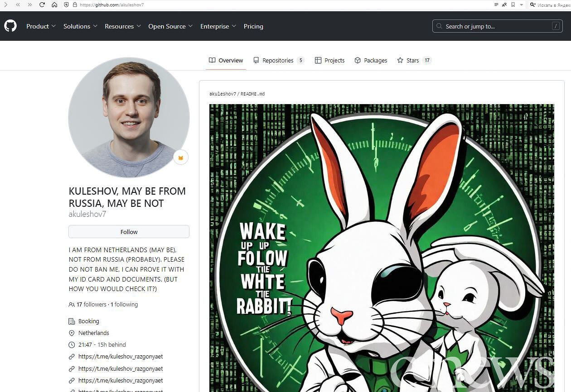Click the GitHub Octocat logo
Viewport: 571px width, 392px height.
coord(10,26)
